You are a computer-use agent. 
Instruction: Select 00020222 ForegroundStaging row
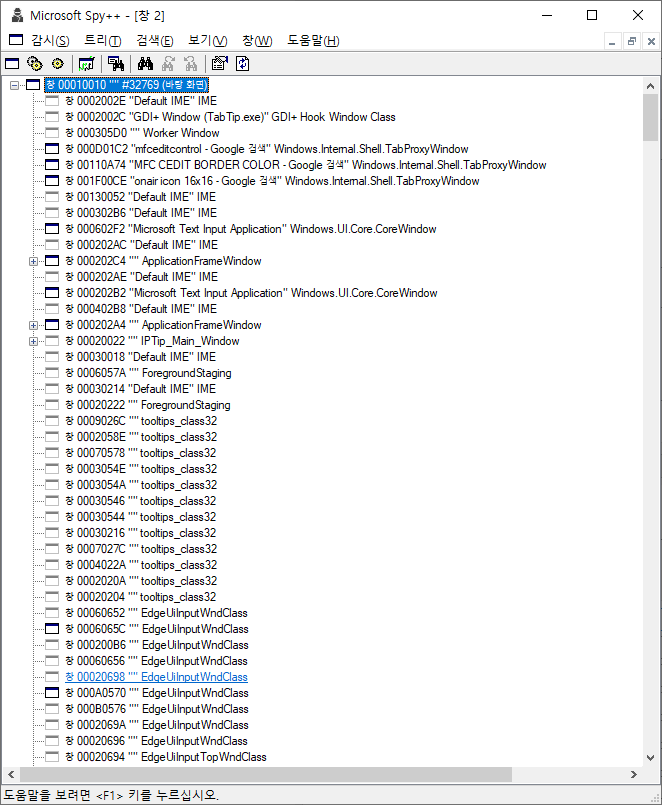pos(148,405)
